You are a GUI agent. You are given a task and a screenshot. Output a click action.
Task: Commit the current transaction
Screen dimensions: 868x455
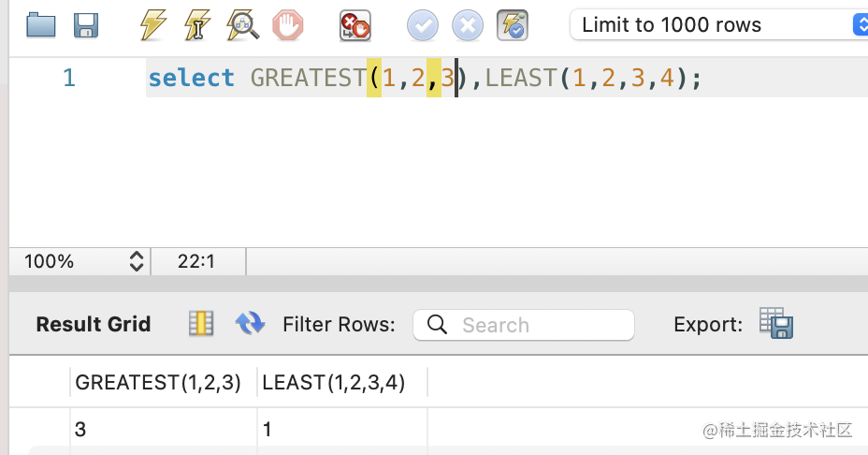423,25
